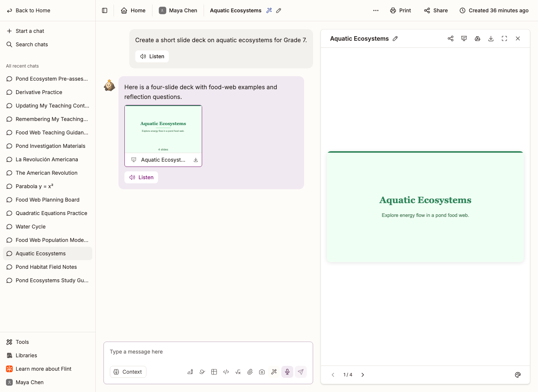Attach a file with the paperclip icon
This screenshot has height=392, width=538.
tap(250, 372)
